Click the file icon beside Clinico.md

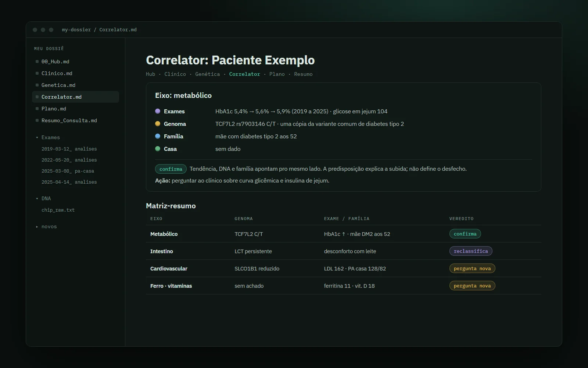click(x=37, y=73)
